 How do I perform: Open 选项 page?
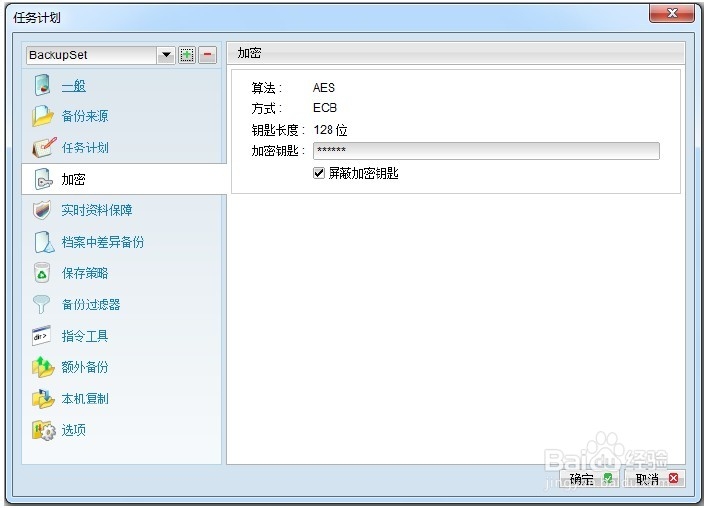73,430
